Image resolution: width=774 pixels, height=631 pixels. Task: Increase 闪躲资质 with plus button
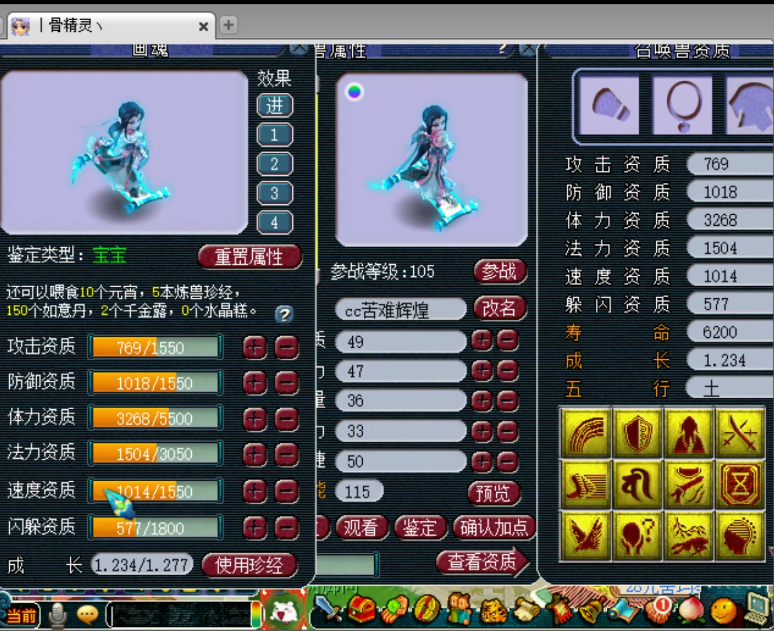(255, 527)
